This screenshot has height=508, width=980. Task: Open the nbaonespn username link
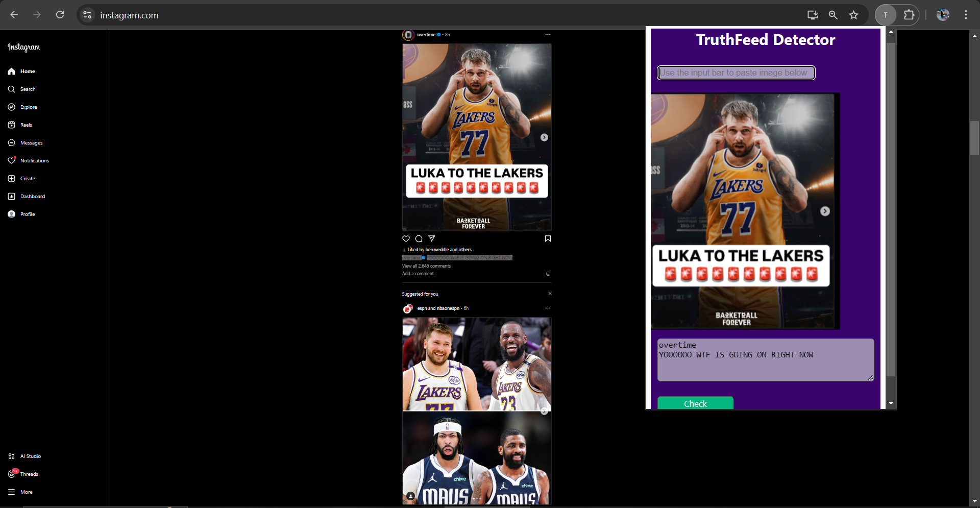pyautogui.click(x=448, y=308)
